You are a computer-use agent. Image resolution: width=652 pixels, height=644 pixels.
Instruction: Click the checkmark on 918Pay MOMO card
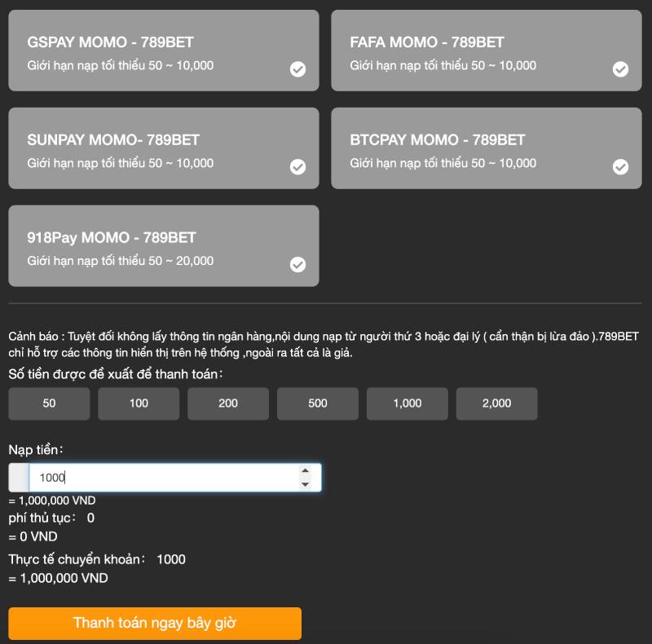(297, 263)
